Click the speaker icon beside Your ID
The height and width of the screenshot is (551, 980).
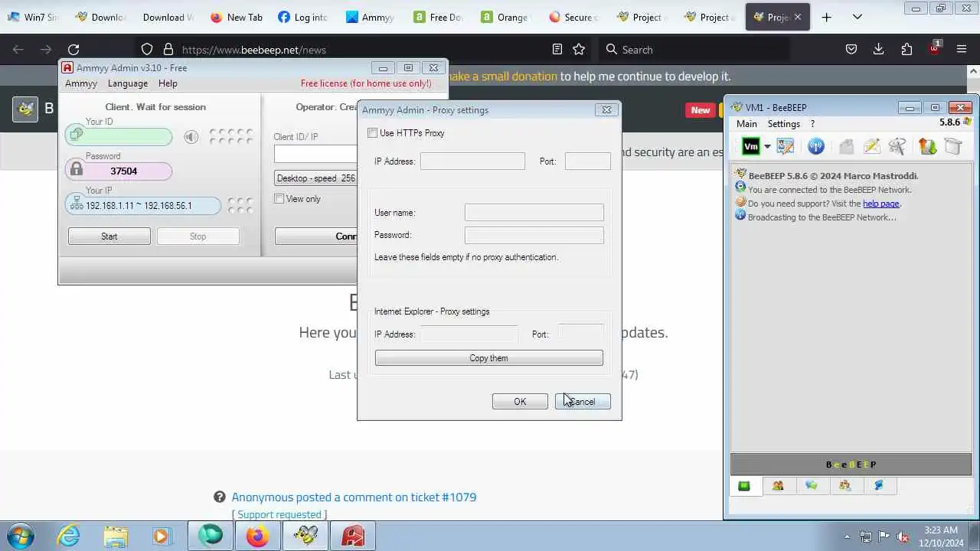pos(191,136)
